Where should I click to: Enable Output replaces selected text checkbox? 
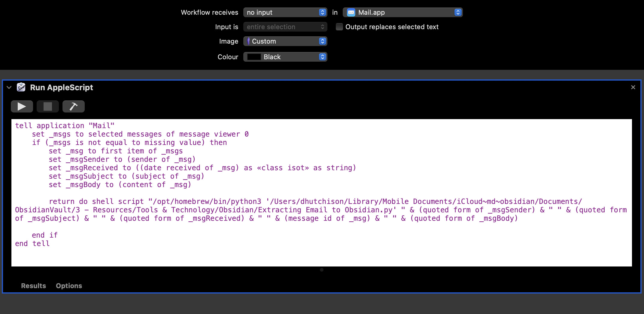pyautogui.click(x=339, y=27)
